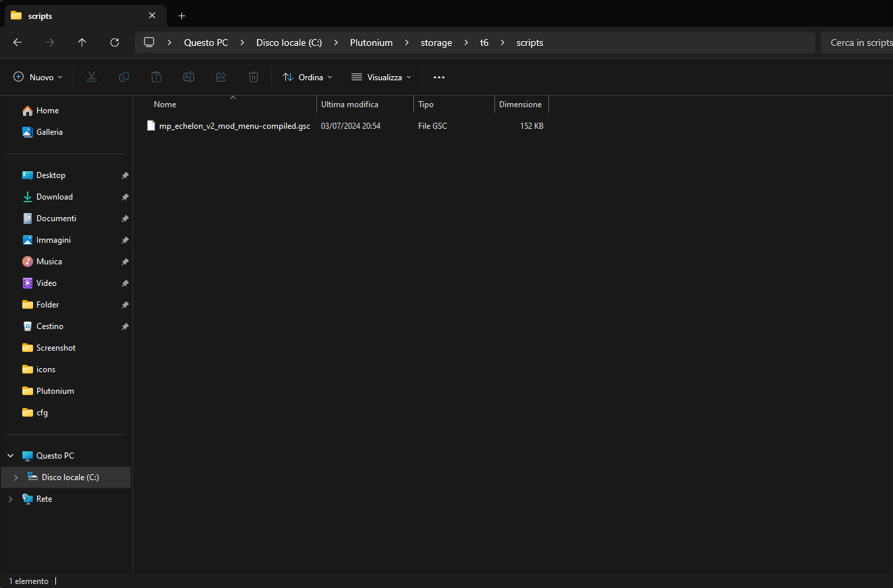The image size is (893, 588).
Task: Open Plutonium folder in the sidebar
Action: [65, 391]
